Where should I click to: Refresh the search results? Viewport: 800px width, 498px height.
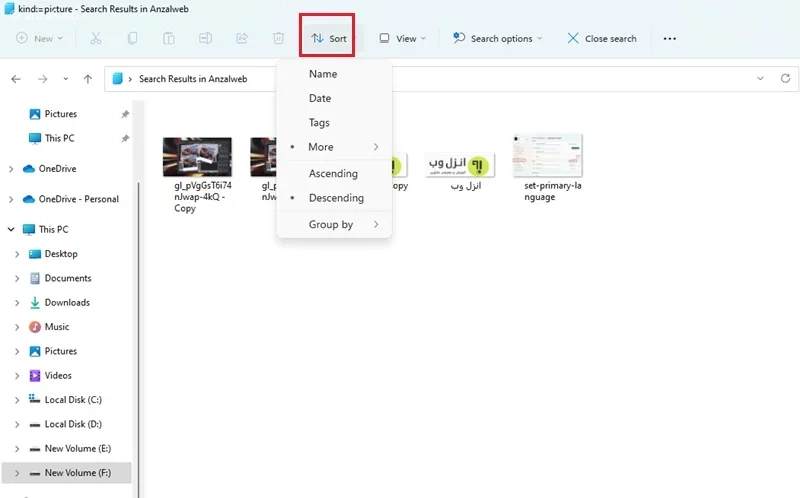(785, 79)
